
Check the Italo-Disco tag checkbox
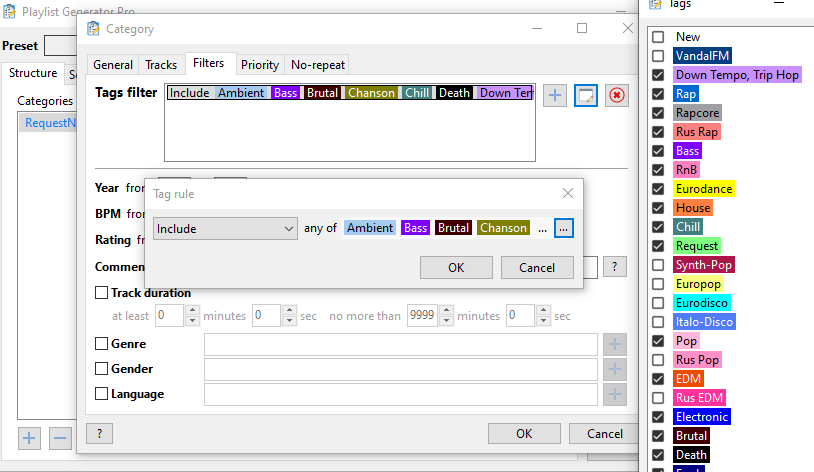[658, 322]
